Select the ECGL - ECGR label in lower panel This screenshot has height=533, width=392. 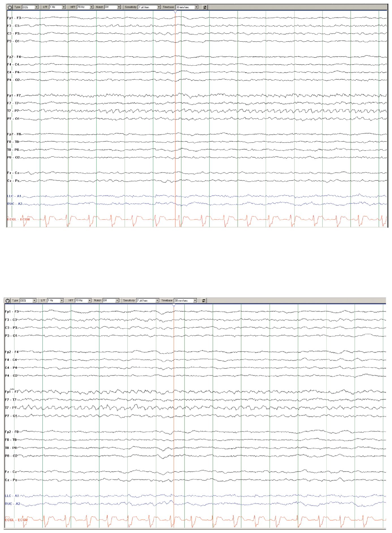tap(16, 520)
